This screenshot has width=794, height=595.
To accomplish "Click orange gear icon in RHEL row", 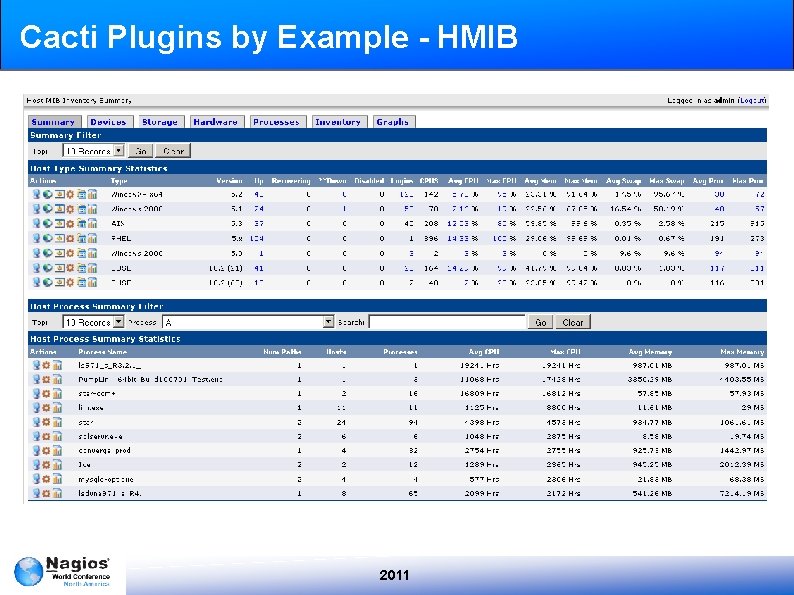I will coord(70,238).
